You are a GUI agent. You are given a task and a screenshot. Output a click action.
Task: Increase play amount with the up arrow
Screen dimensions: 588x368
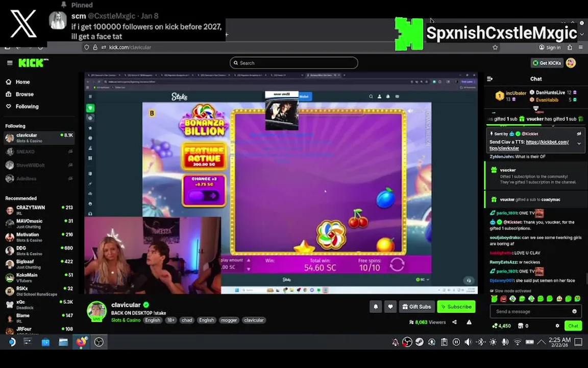[x=248, y=260]
